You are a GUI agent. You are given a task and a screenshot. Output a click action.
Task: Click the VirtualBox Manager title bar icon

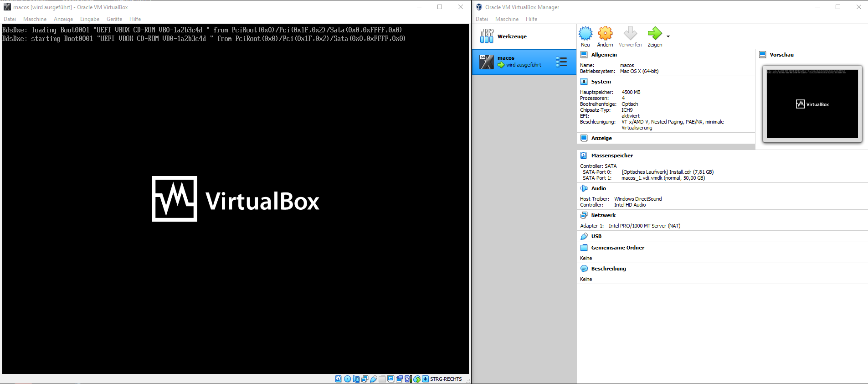point(479,7)
